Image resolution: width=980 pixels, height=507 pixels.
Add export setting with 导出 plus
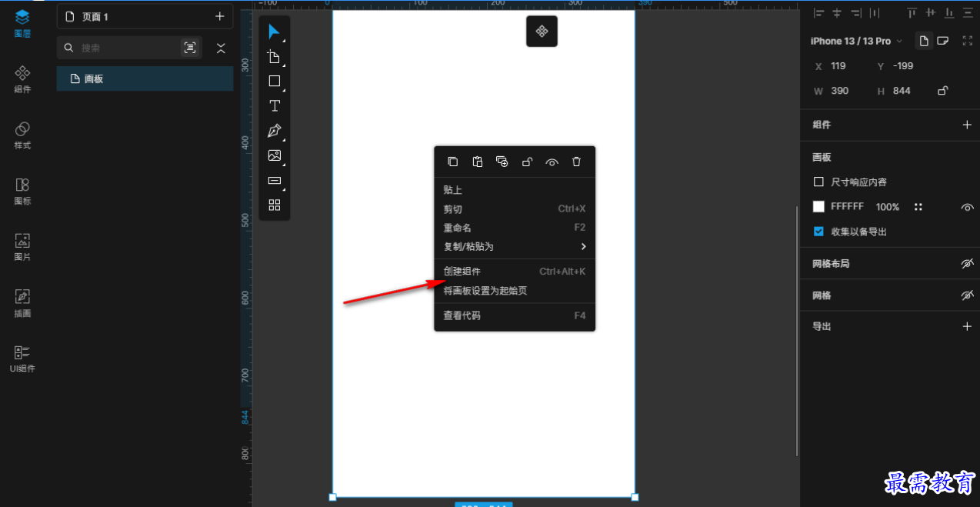[x=968, y=326]
